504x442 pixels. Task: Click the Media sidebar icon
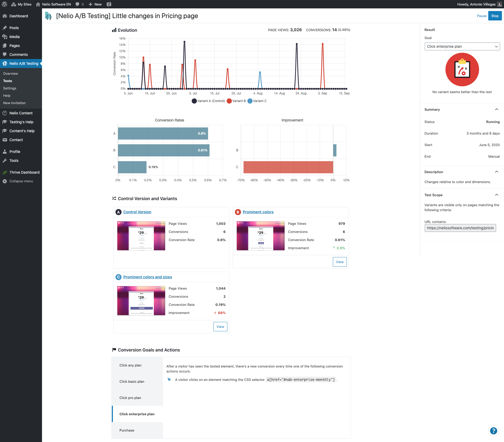(x=5, y=37)
